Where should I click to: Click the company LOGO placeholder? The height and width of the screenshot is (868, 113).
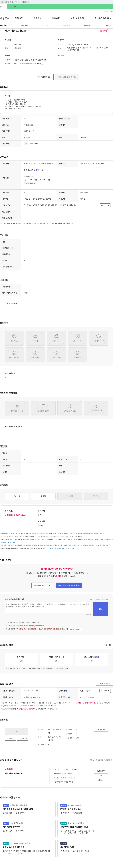(16, 732)
